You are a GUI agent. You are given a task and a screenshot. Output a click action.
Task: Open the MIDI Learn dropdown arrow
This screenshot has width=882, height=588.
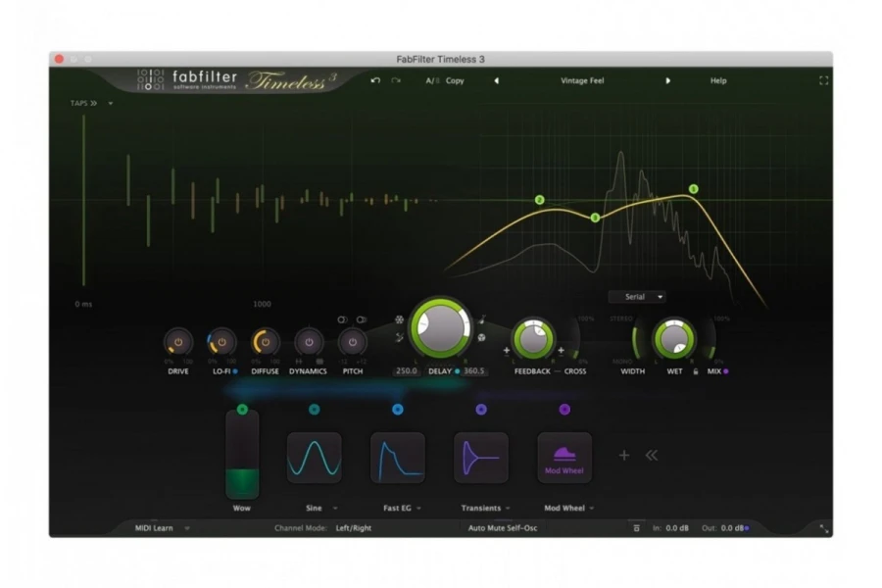click(187, 528)
